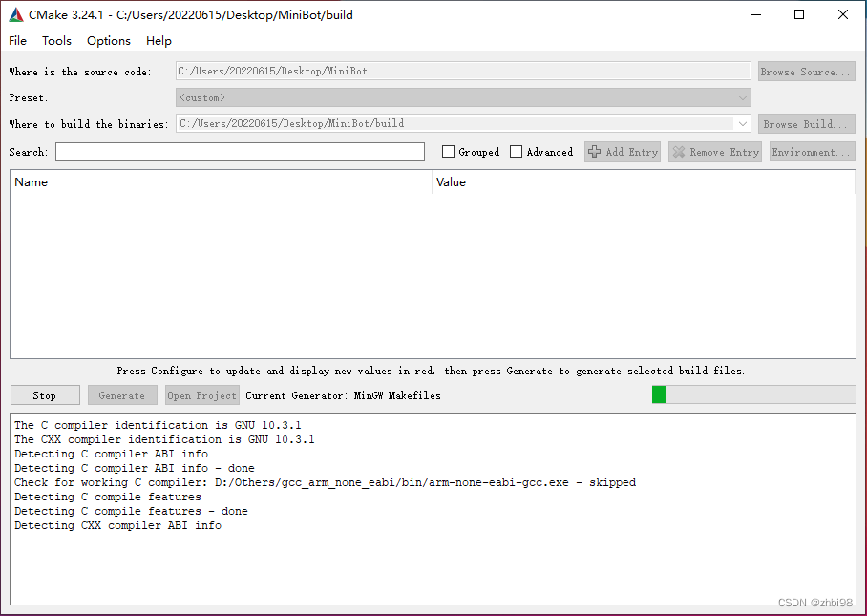Click the plus icon on Add Entry
This screenshot has height=616, width=867.
click(x=595, y=152)
